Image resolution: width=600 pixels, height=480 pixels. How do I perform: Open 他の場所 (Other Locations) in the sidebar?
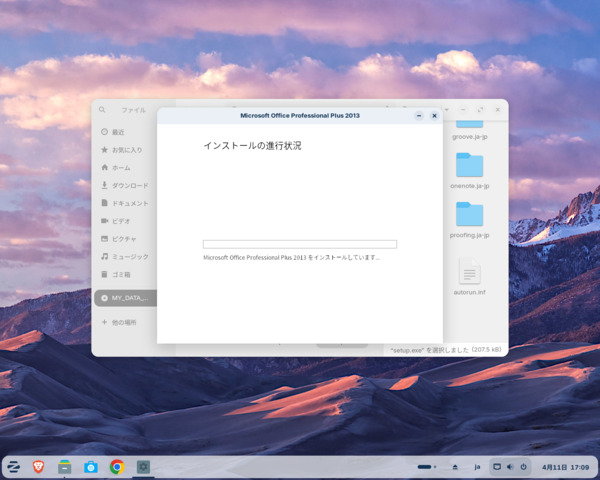[x=126, y=322]
